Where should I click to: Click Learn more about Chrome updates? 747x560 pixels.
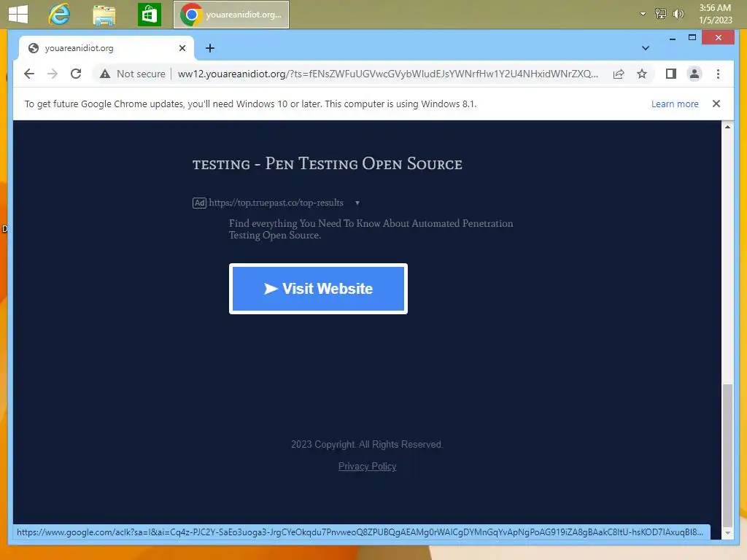pyautogui.click(x=675, y=104)
